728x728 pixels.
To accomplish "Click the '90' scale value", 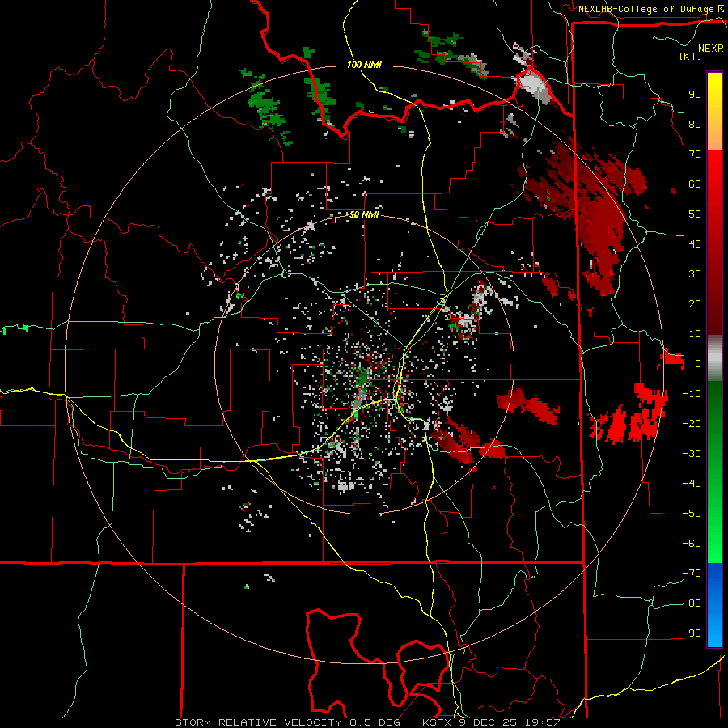I will [x=695, y=95].
